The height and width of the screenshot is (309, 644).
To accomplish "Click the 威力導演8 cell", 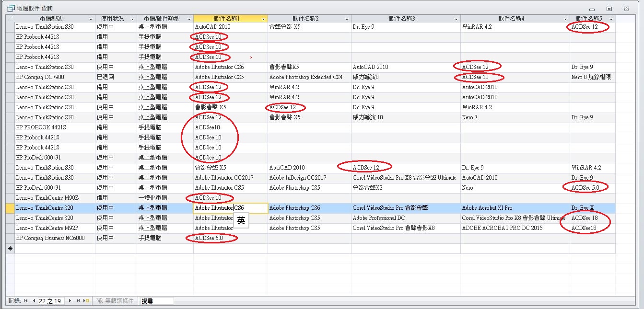I will coord(406,77).
